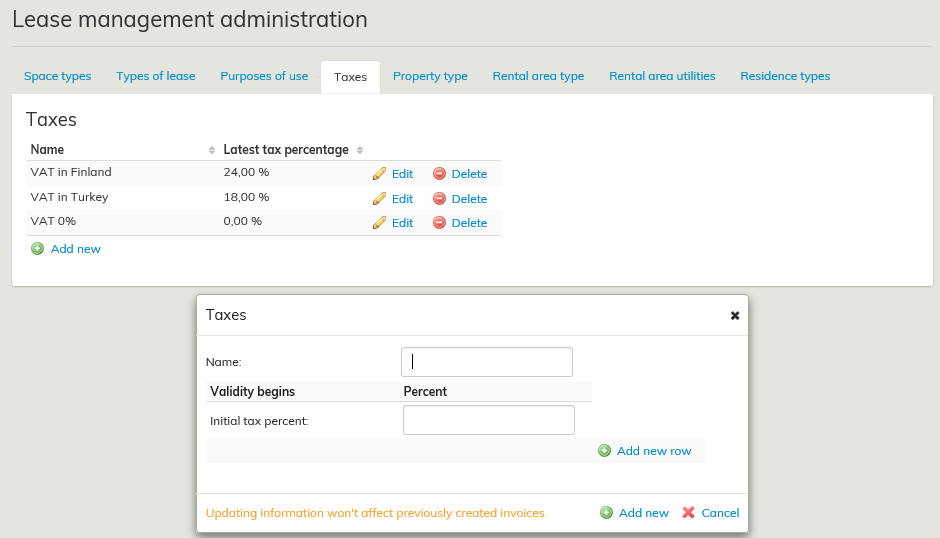This screenshot has height=538, width=940.
Task: Go to Rental area utilities tab
Action: click(x=662, y=76)
